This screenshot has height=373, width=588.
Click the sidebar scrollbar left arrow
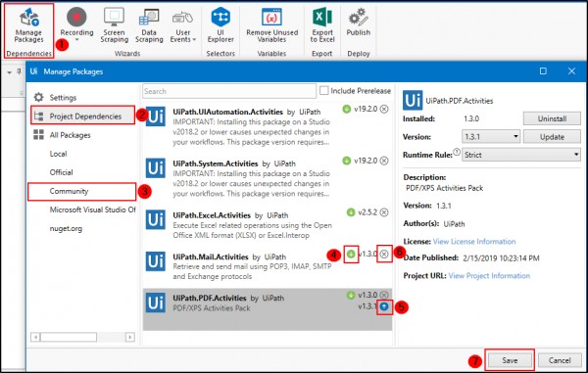[x=35, y=337]
